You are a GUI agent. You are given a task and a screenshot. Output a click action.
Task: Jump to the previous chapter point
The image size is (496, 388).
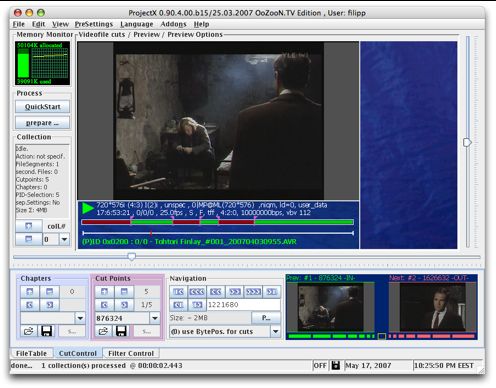(x=30, y=305)
